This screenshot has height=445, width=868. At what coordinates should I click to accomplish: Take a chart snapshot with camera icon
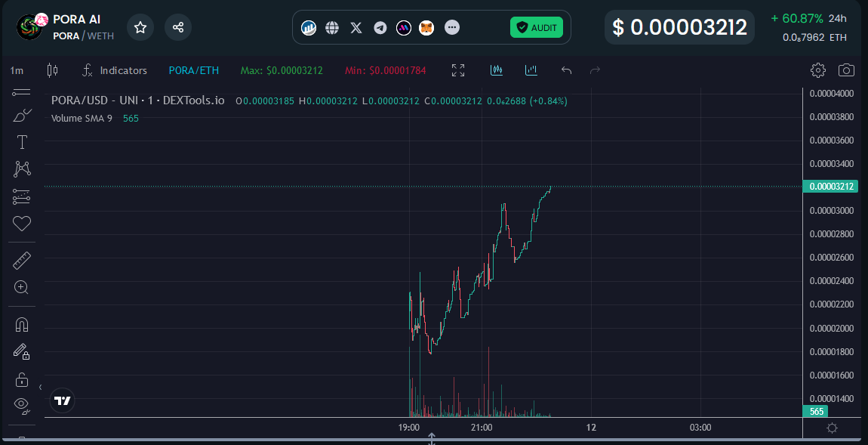coord(846,70)
